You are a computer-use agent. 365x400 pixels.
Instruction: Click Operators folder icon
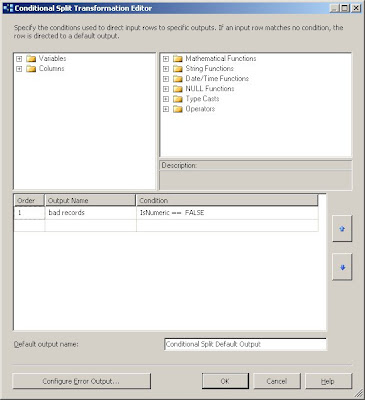(x=178, y=109)
